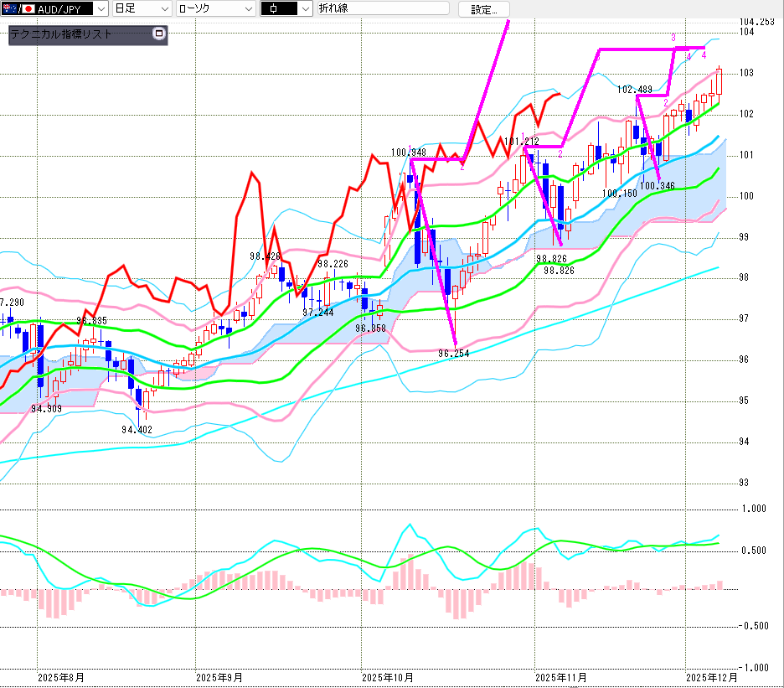Select the 2025年10月 date marker on time axis
Viewport: 784px width, 688px height.
pos(387,676)
